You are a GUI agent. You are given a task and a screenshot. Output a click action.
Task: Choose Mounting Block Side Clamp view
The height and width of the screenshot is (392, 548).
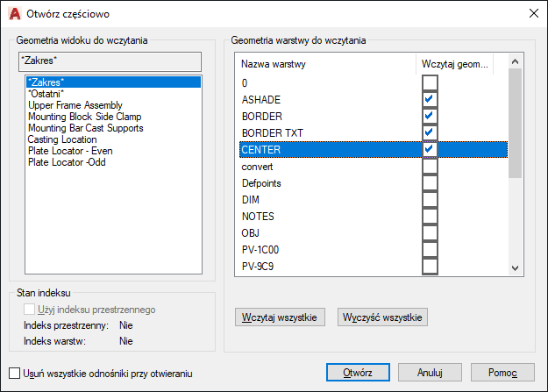(84, 116)
